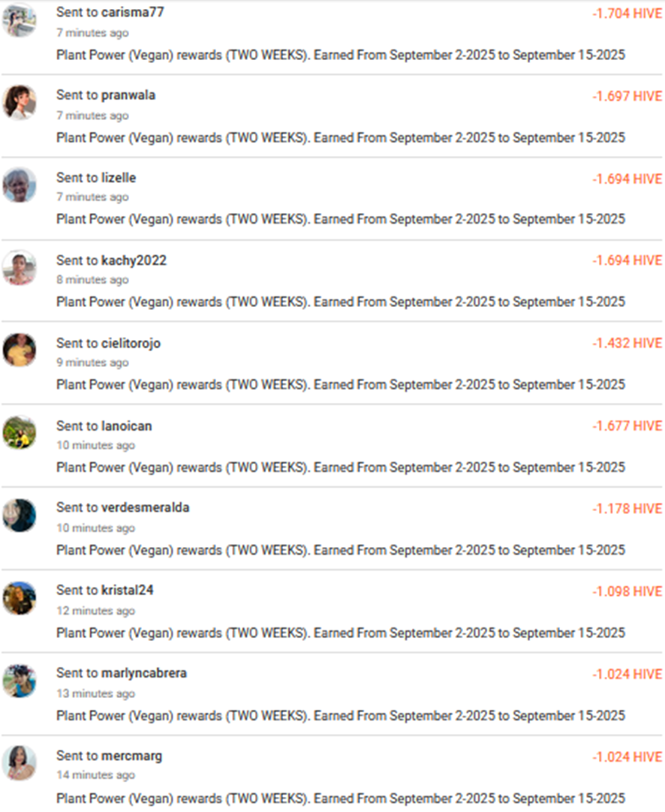Click lizelle's profile avatar

coord(20,185)
